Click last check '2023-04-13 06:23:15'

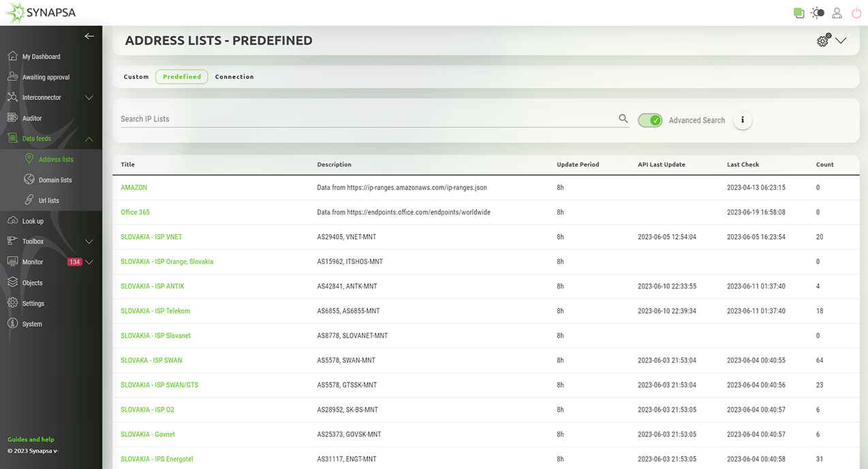pyautogui.click(x=756, y=187)
